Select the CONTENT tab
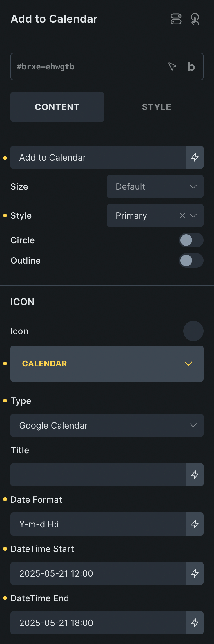 pyautogui.click(x=57, y=107)
